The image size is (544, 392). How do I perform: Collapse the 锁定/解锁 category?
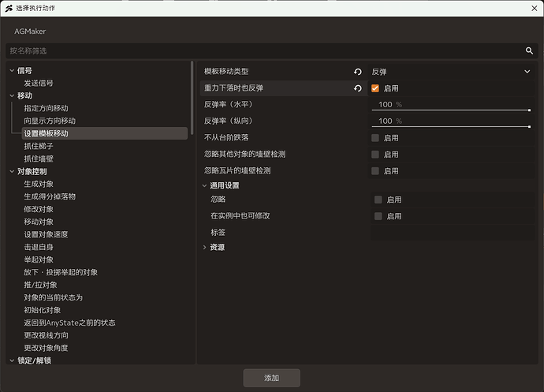[x=12, y=360]
